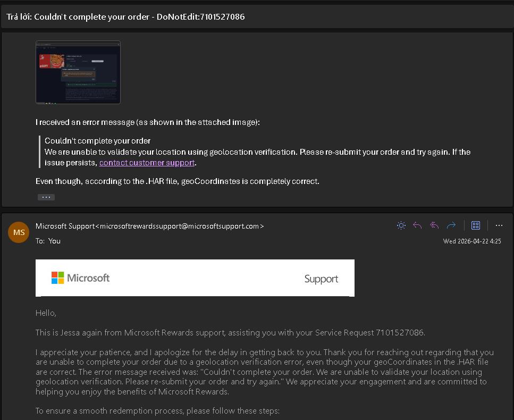Click 'I received an error message' sentence
514x420 pixels.
pyautogui.click(x=148, y=122)
